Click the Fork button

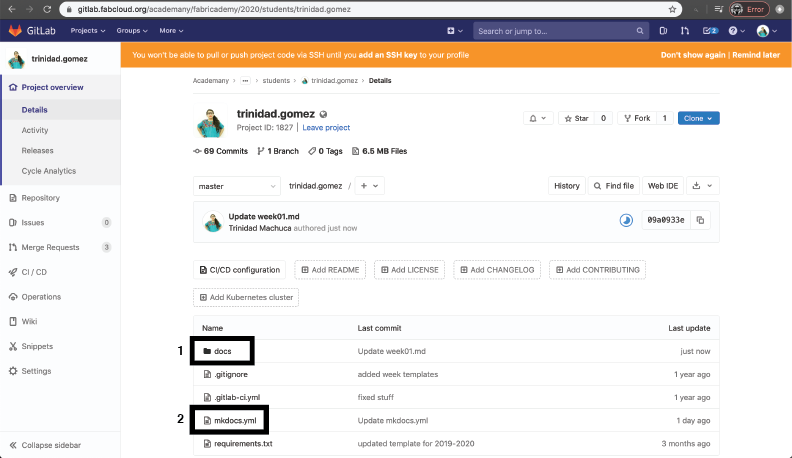click(x=637, y=118)
